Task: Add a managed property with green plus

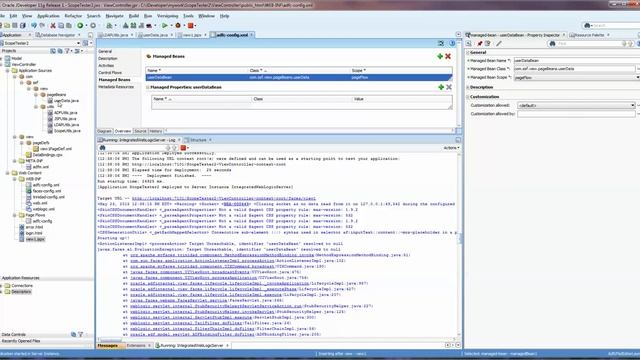Action: 441,87
